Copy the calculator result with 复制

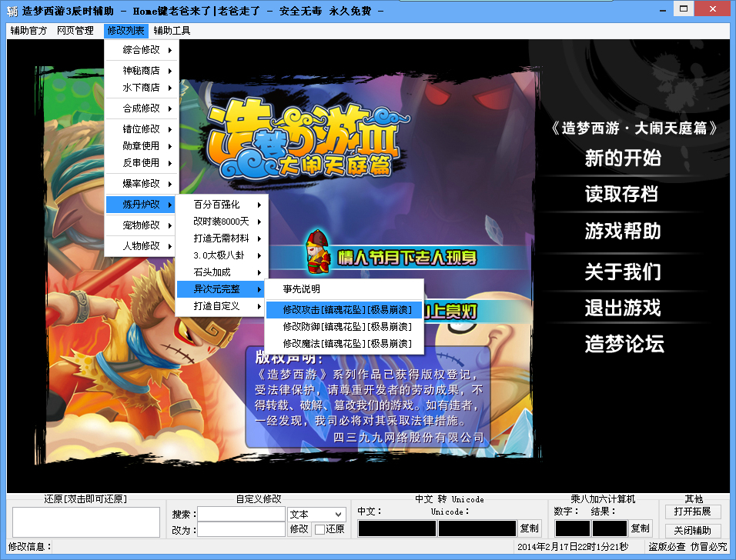pos(641,528)
